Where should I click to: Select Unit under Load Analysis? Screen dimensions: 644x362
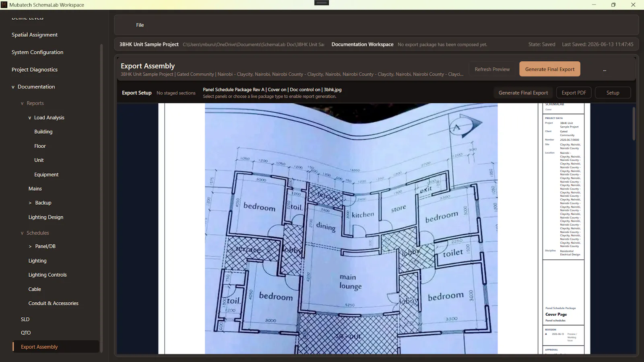tap(39, 160)
